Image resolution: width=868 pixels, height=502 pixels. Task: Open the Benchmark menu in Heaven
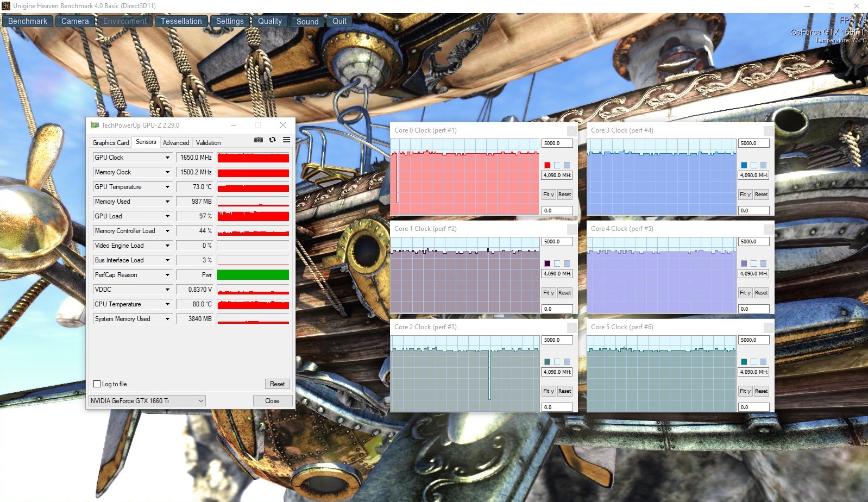coord(28,21)
